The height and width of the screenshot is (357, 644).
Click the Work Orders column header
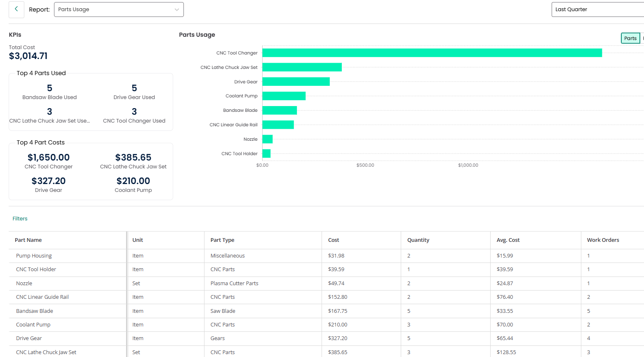(603, 240)
